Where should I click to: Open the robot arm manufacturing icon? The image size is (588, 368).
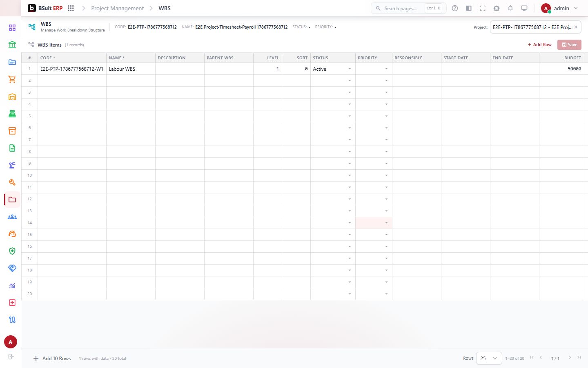[12, 165]
